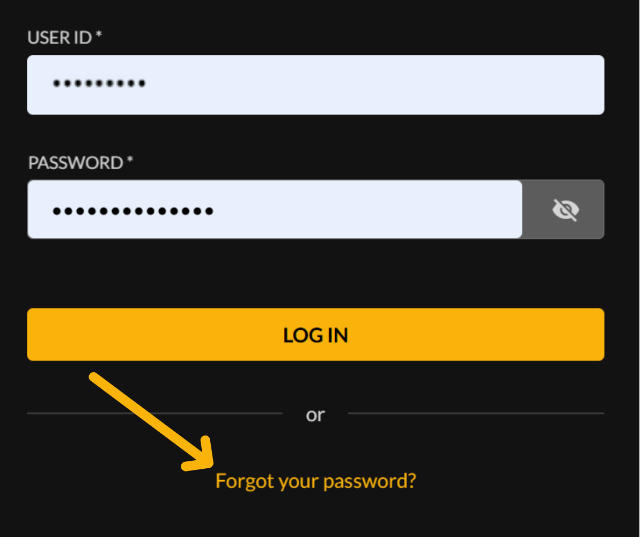Image resolution: width=641 pixels, height=537 pixels.
Task: Toggle password visibility with the eye icon
Action: [x=565, y=210]
